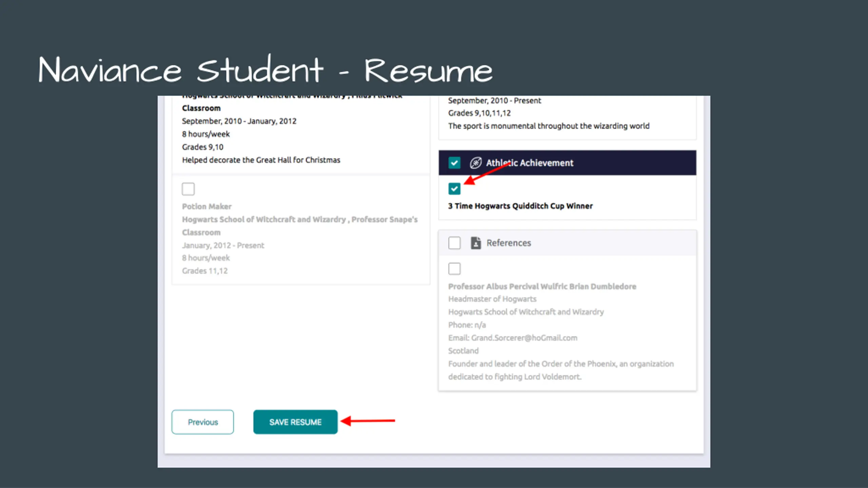Viewport: 868px width, 488px height.
Task: Click the Athletic Achievement football icon
Action: click(x=476, y=163)
